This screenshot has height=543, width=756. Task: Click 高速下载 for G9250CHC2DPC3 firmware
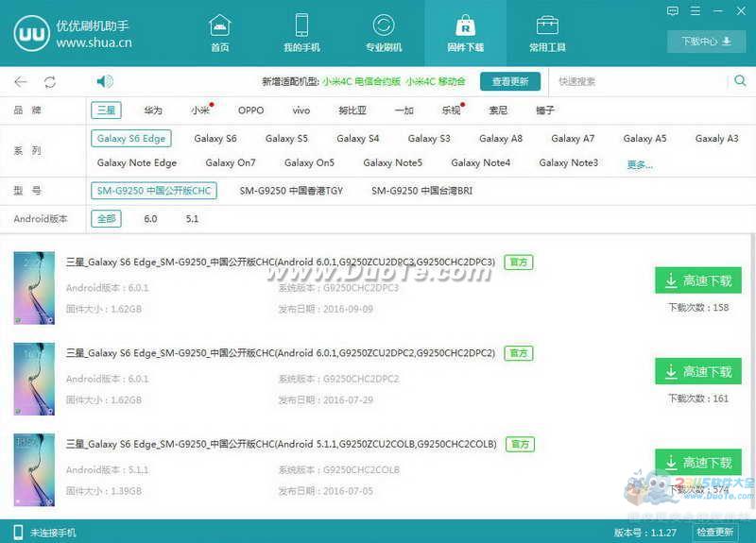pos(697,280)
